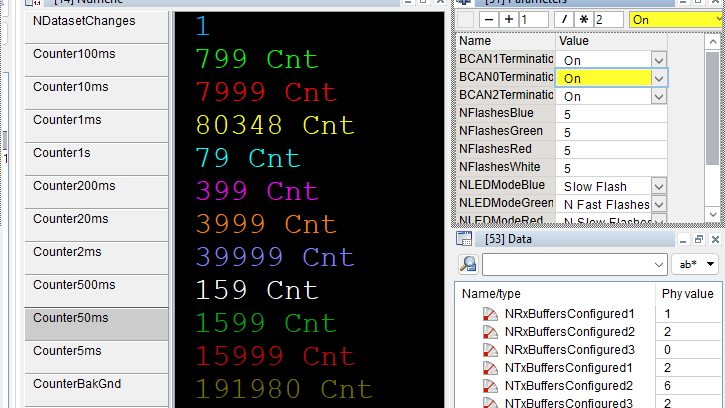Click the plus increment button in Parameters toolbar
This screenshot has height=408, width=725.
(x=509, y=20)
